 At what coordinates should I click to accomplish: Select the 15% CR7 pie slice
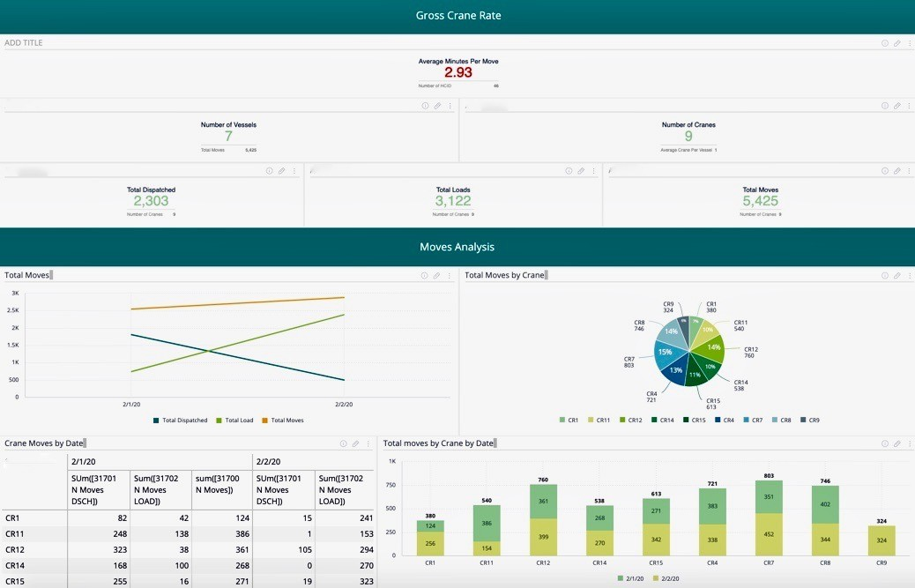pos(666,353)
